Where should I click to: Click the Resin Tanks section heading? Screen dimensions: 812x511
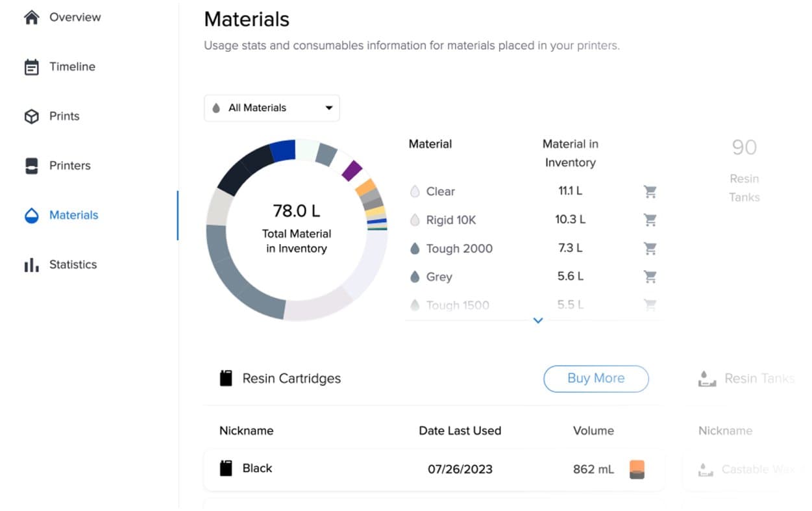758,379
